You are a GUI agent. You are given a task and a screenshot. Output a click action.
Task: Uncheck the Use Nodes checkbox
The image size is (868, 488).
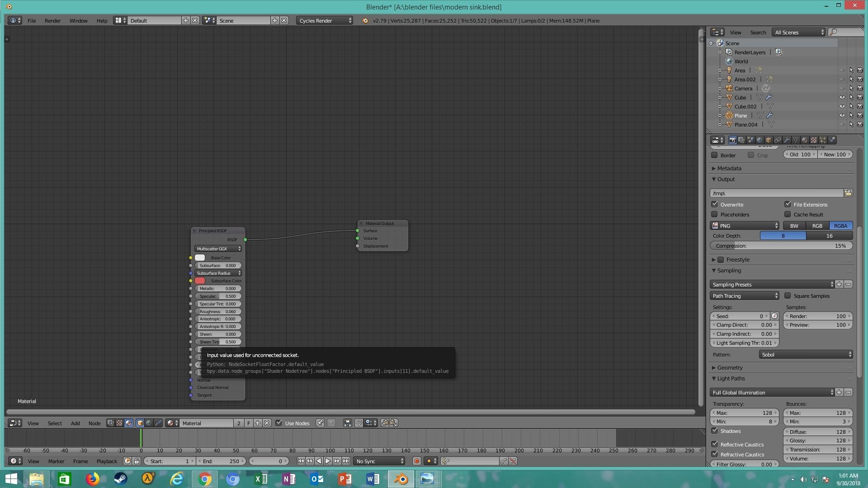279,423
